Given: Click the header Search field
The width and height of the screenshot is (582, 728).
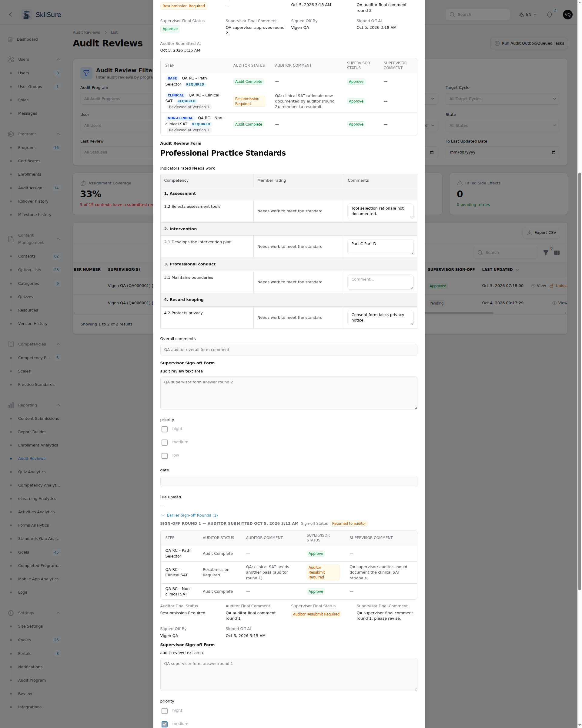Looking at the screenshot, I should pyautogui.click(x=477, y=15).
